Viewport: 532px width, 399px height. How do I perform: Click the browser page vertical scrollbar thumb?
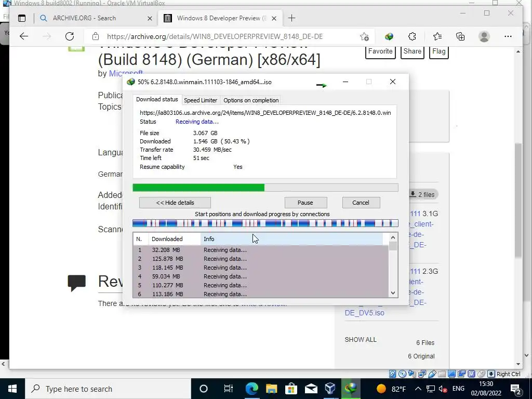[518, 200]
